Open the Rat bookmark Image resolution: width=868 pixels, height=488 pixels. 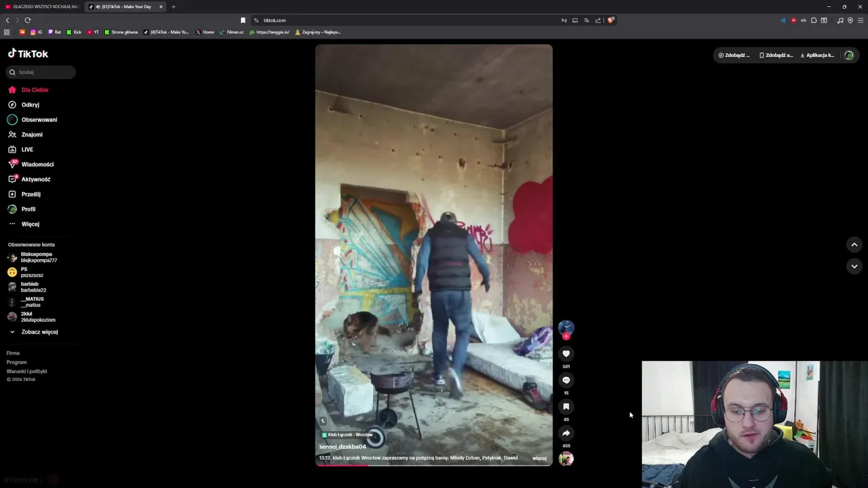click(x=54, y=32)
